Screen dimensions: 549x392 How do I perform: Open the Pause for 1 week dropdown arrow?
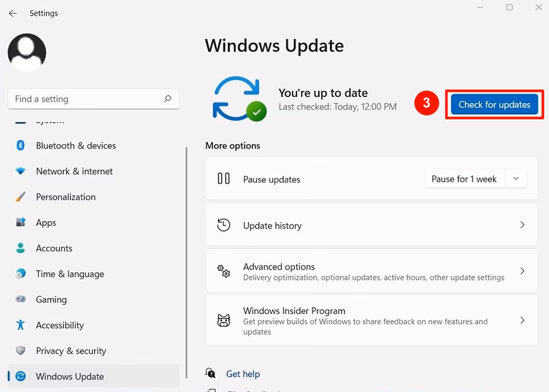[x=516, y=179]
